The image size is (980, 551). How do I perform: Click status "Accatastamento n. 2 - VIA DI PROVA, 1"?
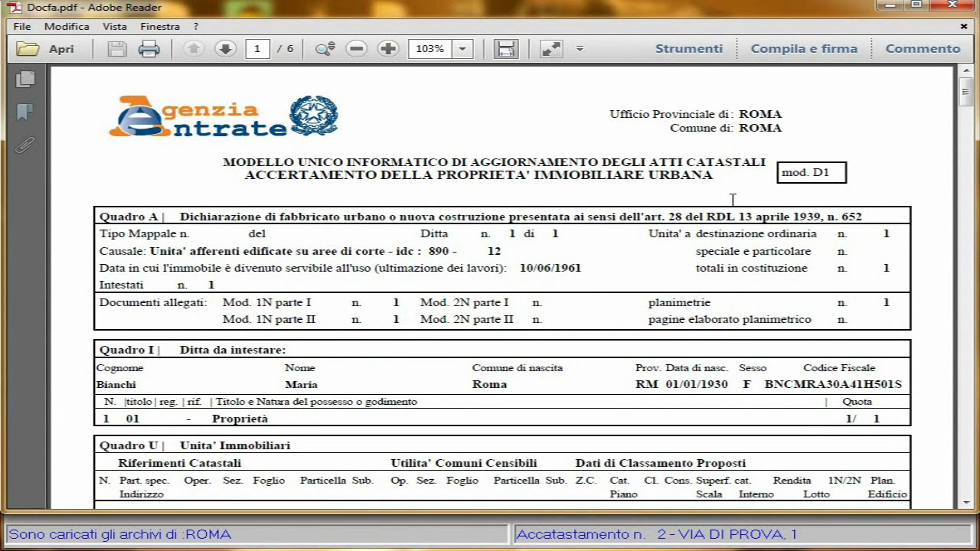tap(657, 534)
